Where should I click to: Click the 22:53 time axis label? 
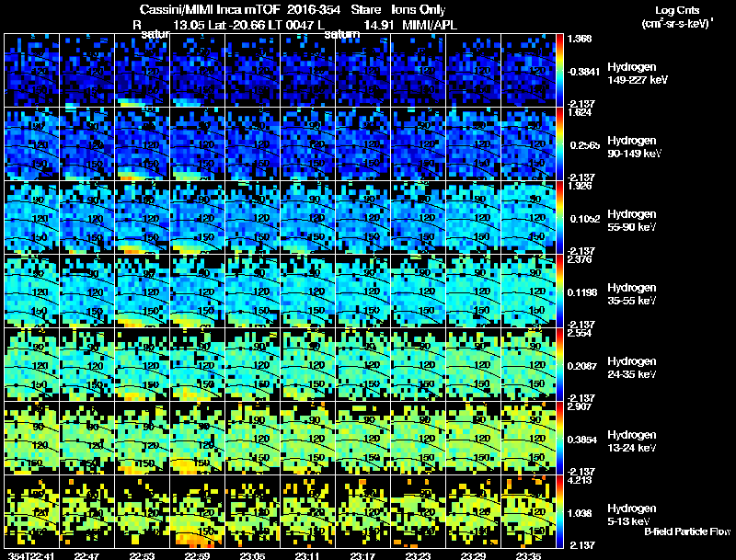143,556
